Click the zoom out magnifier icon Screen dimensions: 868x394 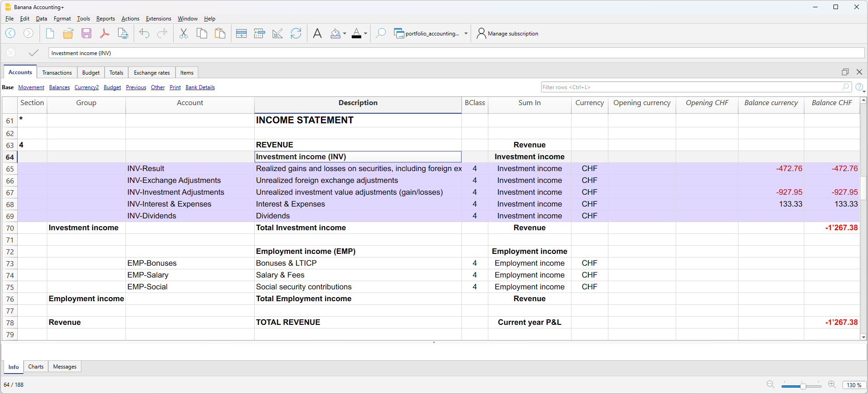770,385
